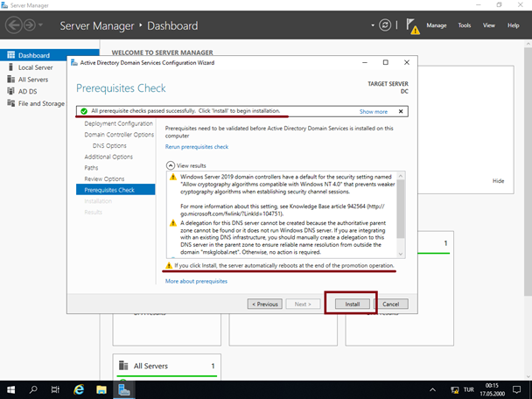Rerun prerequisites check link
The height and width of the screenshot is (399, 532).
[197, 147]
